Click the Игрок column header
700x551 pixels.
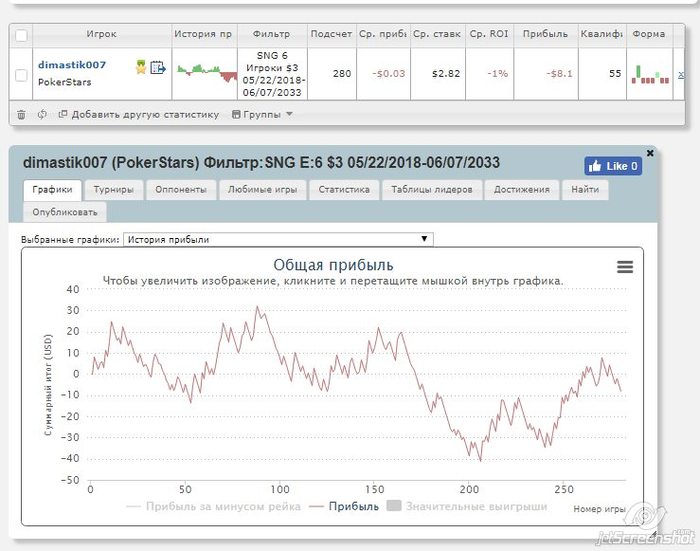pyautogui.click(x=102, y=34)
